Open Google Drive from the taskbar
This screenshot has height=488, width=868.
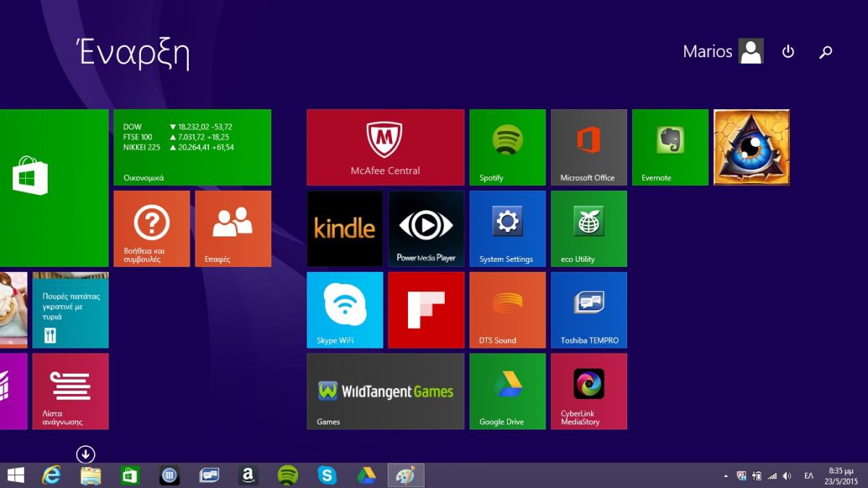(367, 475)
